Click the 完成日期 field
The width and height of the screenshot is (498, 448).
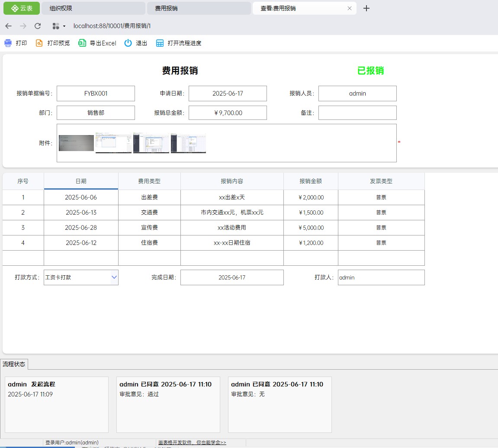(232, 277)
